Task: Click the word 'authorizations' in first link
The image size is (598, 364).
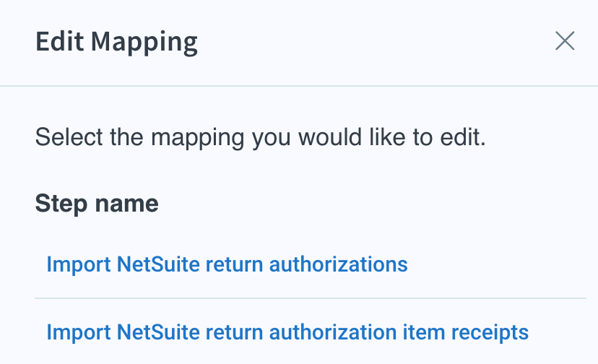Action: [x=338, y=264]
